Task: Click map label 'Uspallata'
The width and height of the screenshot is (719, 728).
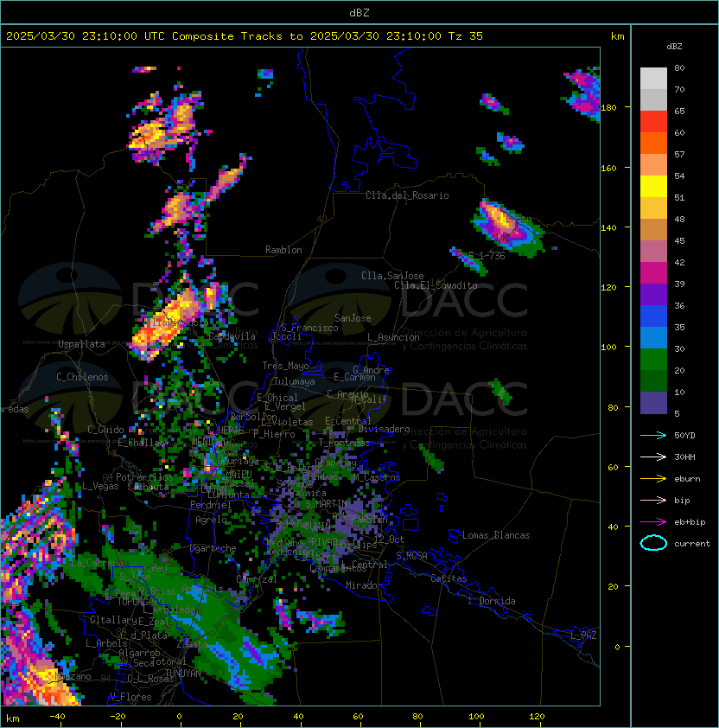Action: (x=81, y=344)
